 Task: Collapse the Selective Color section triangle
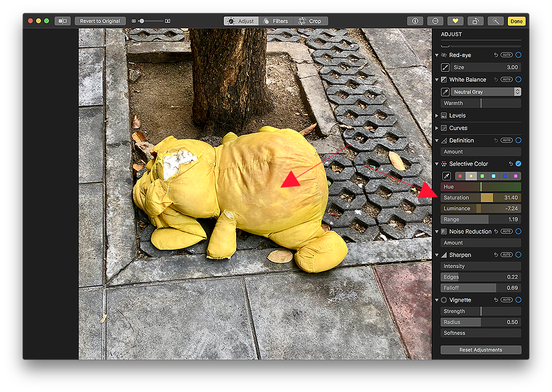[x=437, y=164]
